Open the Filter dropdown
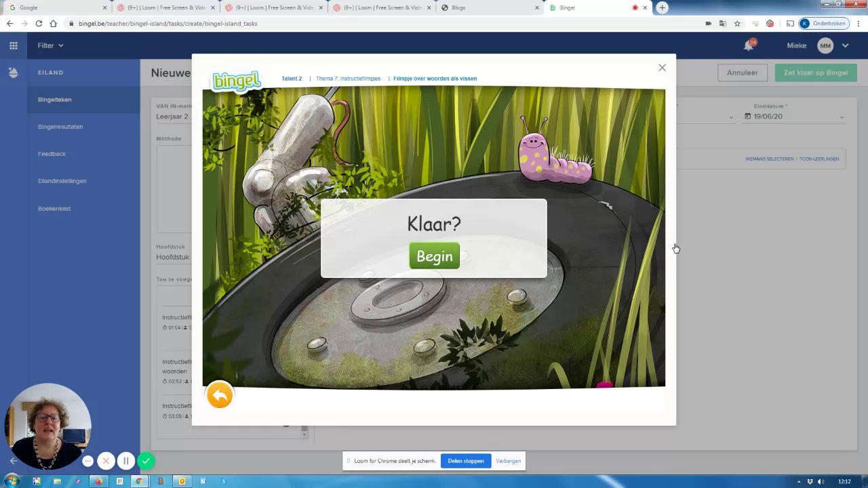Viewport: 868px width, 488px height. [x=51, y=45]
